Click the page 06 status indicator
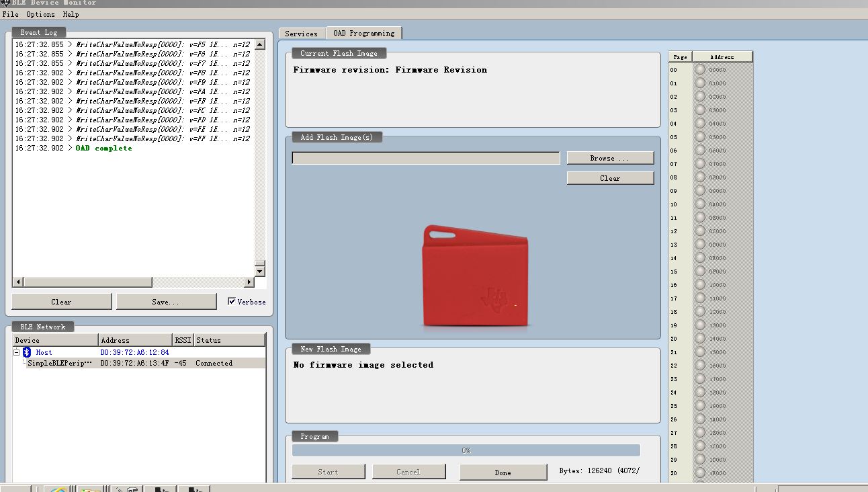 [700, 150]
